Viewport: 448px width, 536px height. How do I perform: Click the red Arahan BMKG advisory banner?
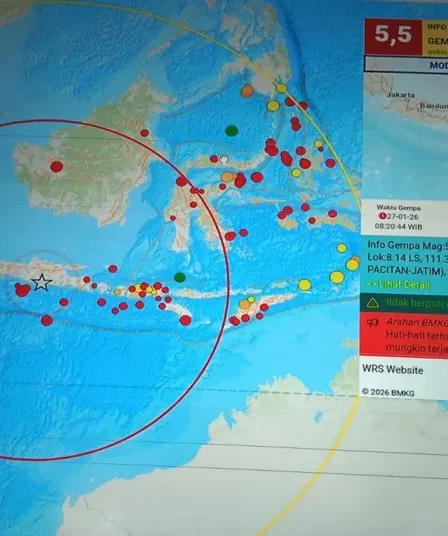click(x=404, y=335)
